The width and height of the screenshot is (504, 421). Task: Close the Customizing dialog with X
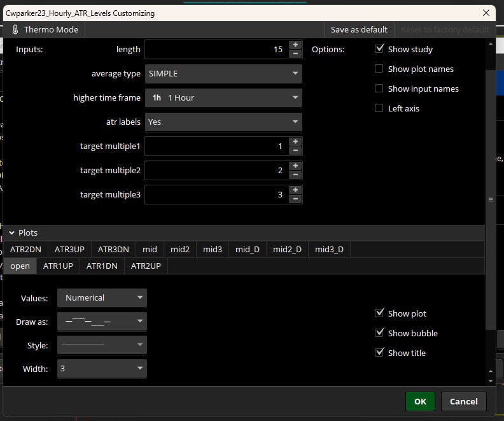point(486,13)
